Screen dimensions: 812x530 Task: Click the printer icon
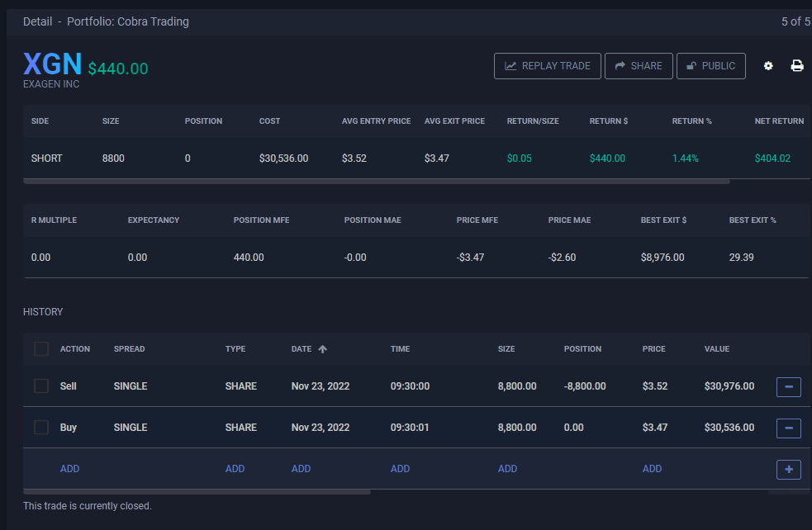click(797, 66)
